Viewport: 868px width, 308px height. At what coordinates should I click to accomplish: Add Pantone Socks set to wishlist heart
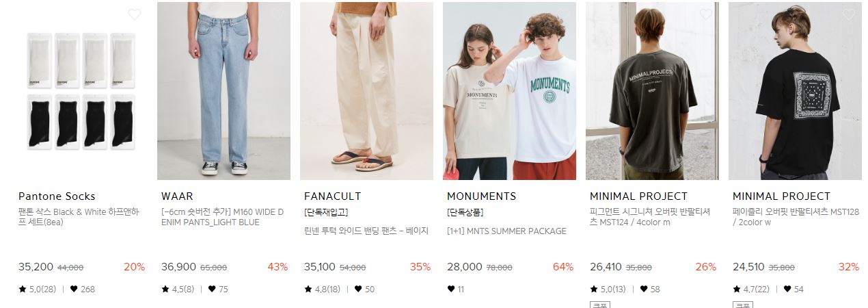[135, 14]
